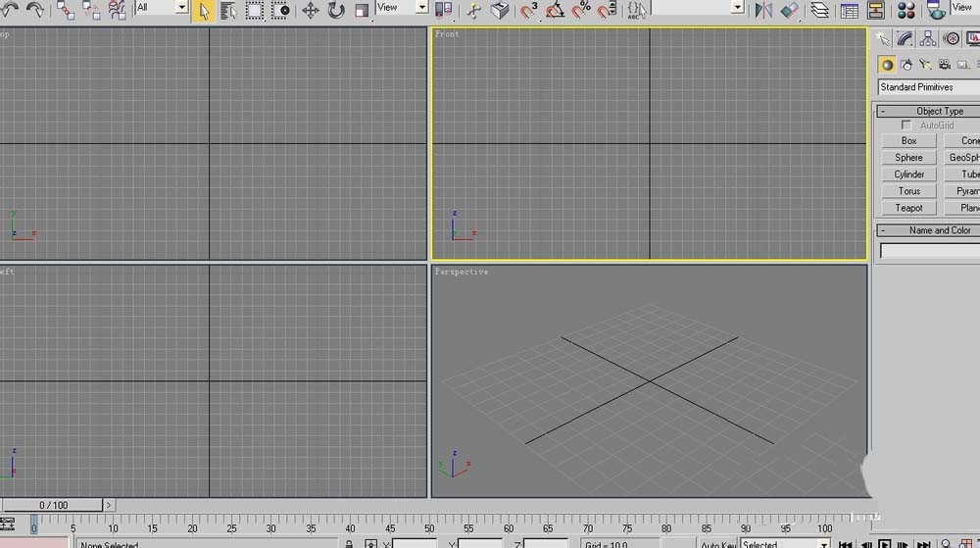
Task: Select the Helpers category icon
Action: click(x=963, y=65)
